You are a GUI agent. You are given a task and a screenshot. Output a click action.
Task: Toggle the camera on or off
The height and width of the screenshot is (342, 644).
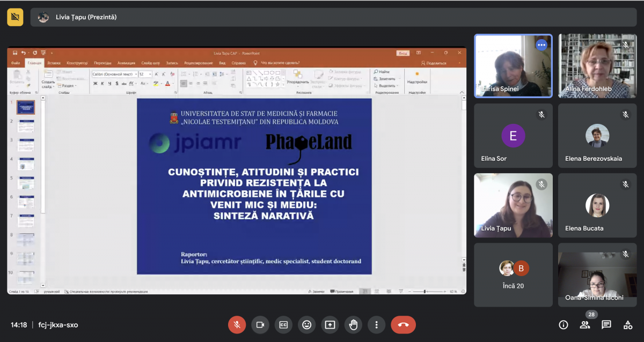click(x=260, y=324)
